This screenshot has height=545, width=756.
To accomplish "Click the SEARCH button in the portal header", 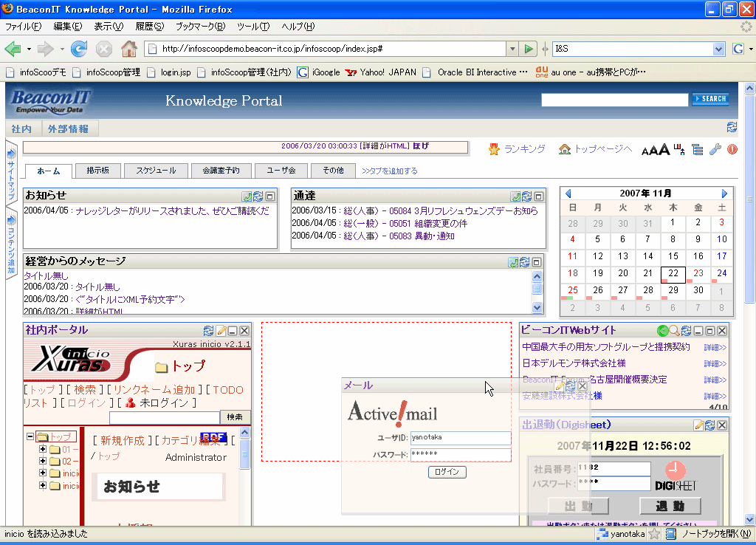I will coord(710,99).
